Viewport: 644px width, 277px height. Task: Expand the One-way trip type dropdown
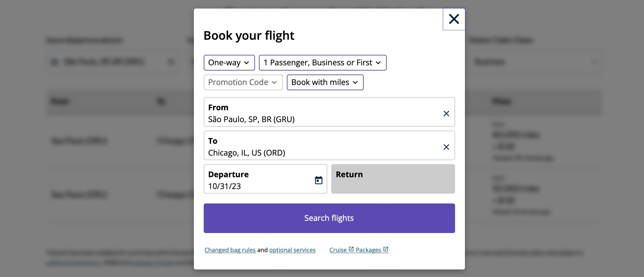229,63
